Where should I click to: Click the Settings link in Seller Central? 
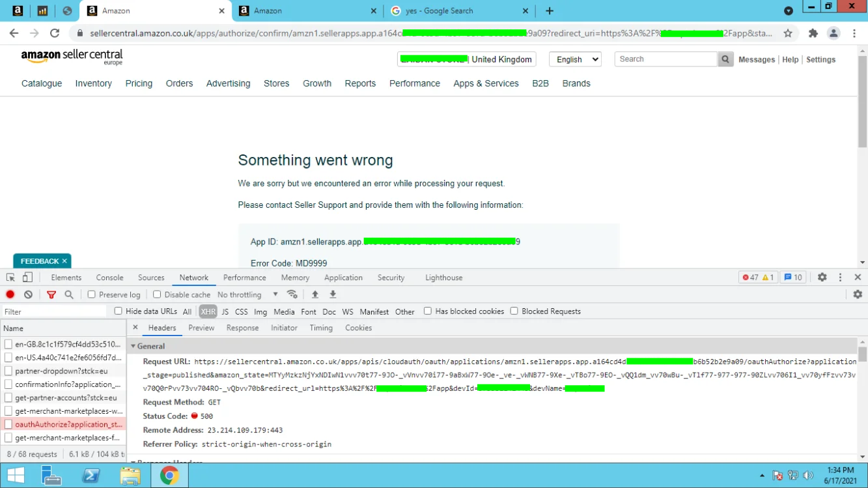pos(820,59)
